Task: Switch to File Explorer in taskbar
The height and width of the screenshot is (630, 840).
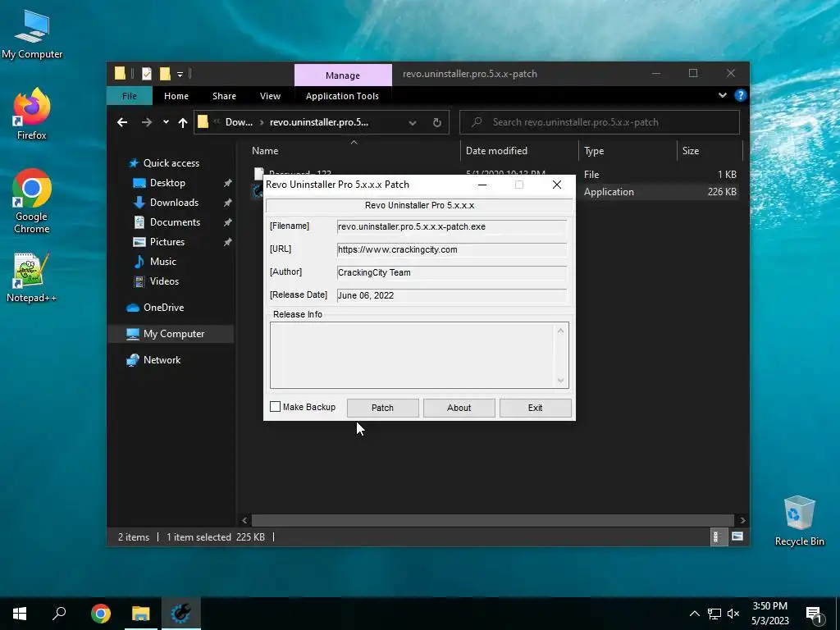Action: point(141,614)
